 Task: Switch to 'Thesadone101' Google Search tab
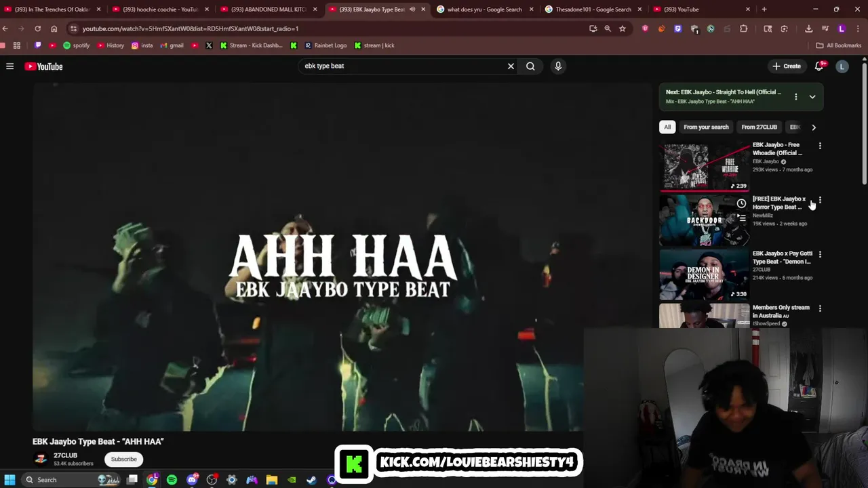click(x=593, y=9)
